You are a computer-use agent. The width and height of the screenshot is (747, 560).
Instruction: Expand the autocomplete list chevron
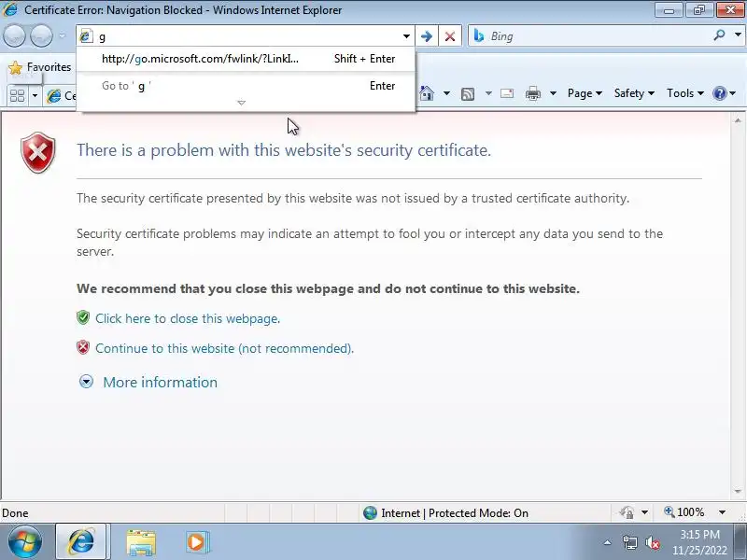point(242,103)
